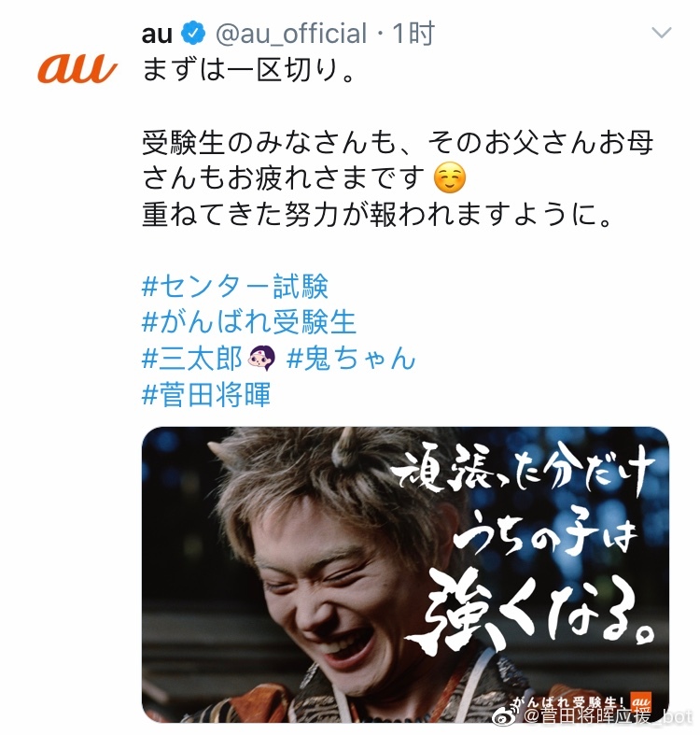The height and width of the screenshot is (735, 700).
Task: Click the blue verified badge
Action: [x=193, y=34]
